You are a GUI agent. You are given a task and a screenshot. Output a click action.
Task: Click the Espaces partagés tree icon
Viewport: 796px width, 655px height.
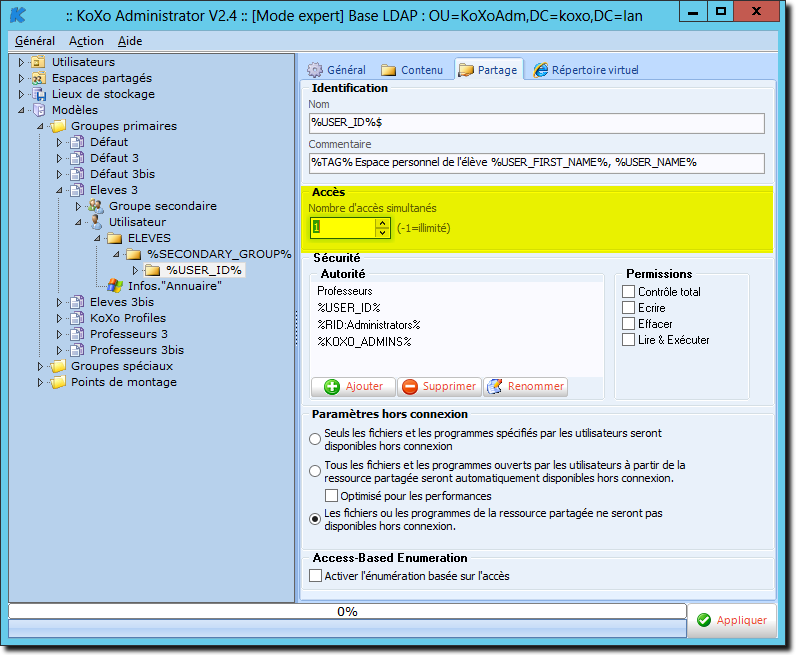(x=39, y=78)
